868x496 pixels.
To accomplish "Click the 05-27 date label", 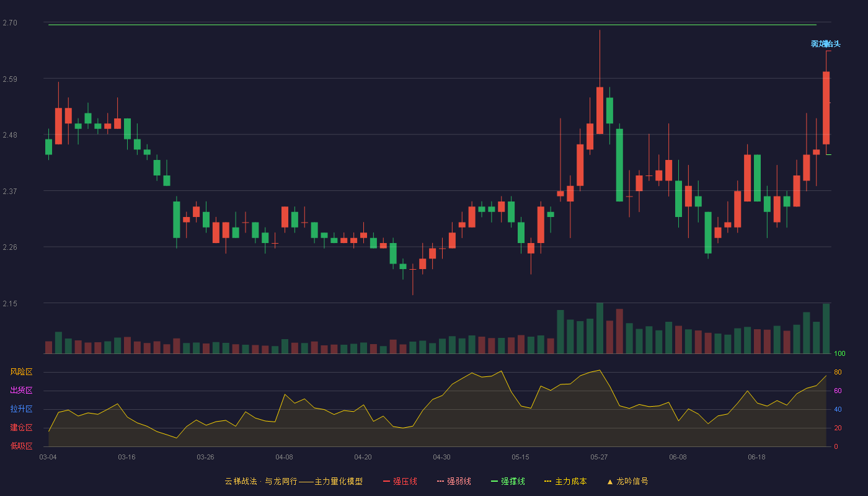I will pos(599,457).
